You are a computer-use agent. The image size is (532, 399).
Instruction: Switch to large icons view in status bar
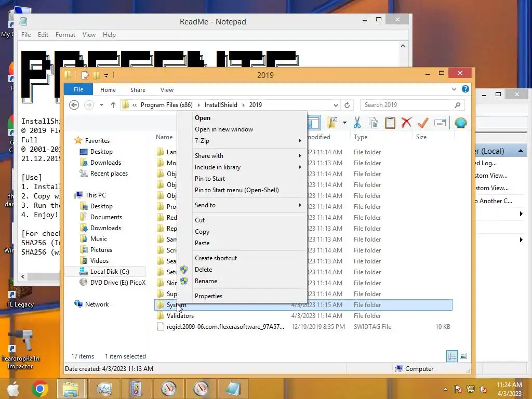click(x=463, y=356)
